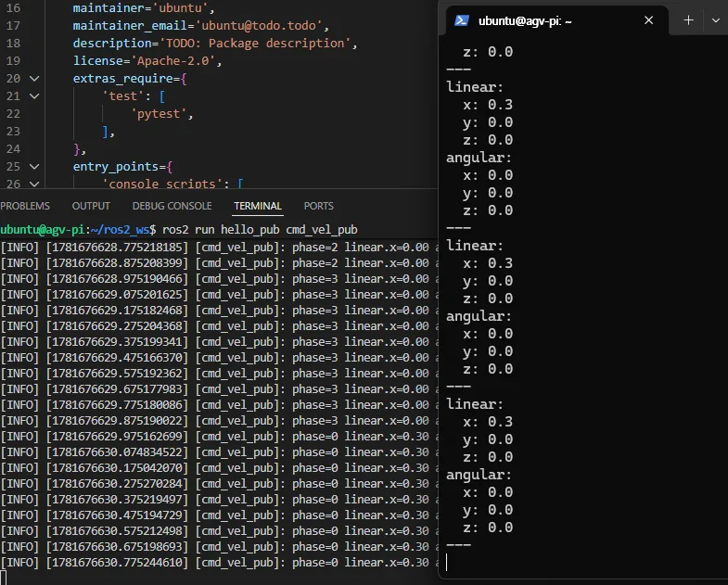The image size is (728, 585).
Task: Collapse the extras_require block at line 20
Action: (34, 79)
